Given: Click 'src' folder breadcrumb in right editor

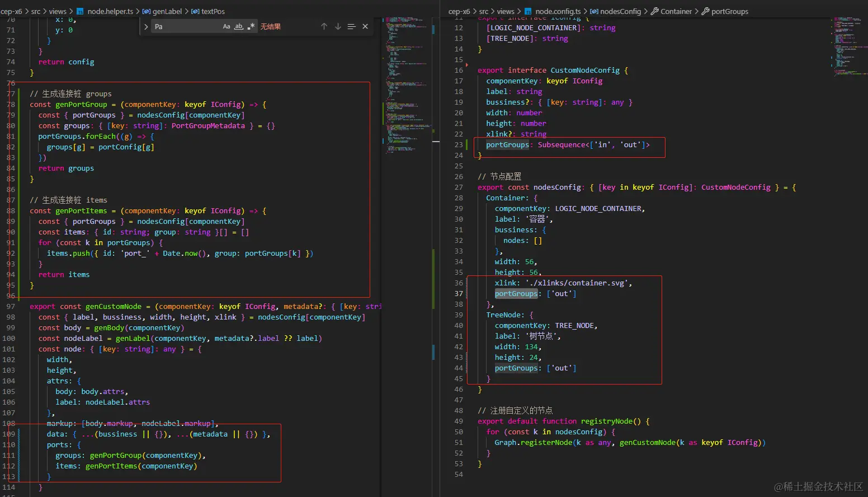Looking at the screenshot, I should (x=483, y=11).
